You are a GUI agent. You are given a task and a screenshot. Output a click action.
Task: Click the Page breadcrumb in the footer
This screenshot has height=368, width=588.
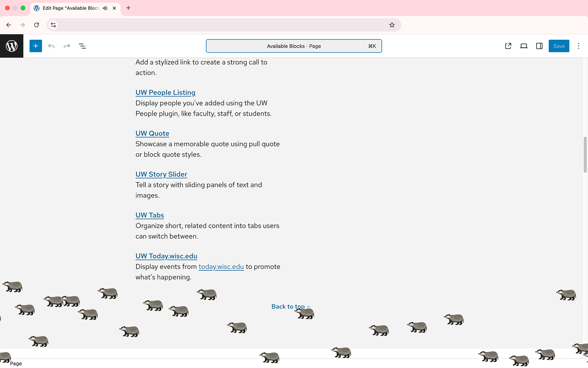tap(16, 363)
